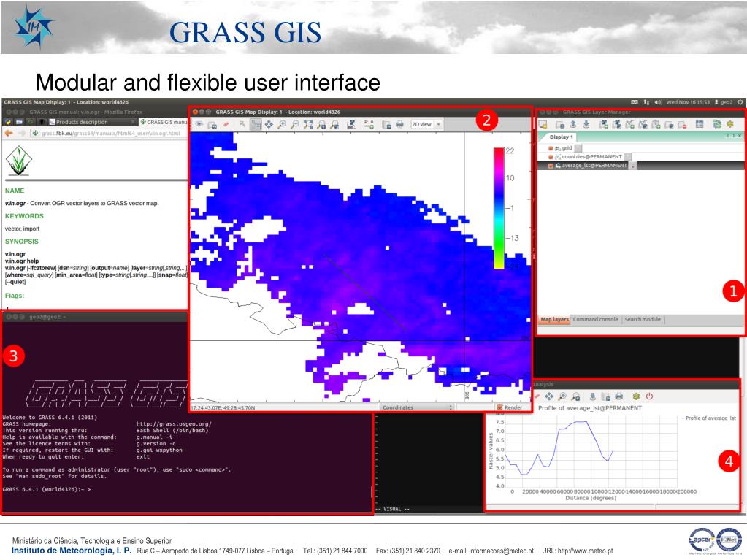The height and width of the screenshot is (560, 747).
Task: Click the Print icon in Map Display toolbar
Action: (x=399, y=124)
